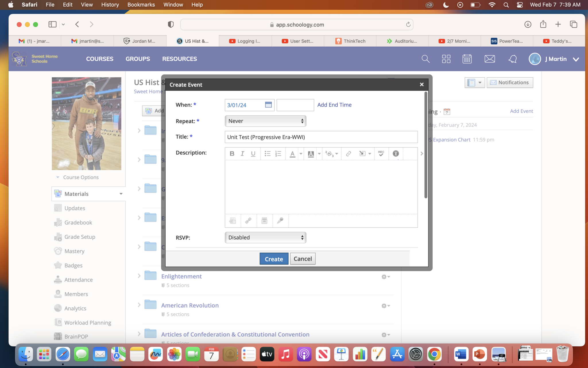Image resolution: width=588 pixels, height=368 pixels.
Task: Open Schoology messages envelope icon
Action: click(x=490, y=59)
